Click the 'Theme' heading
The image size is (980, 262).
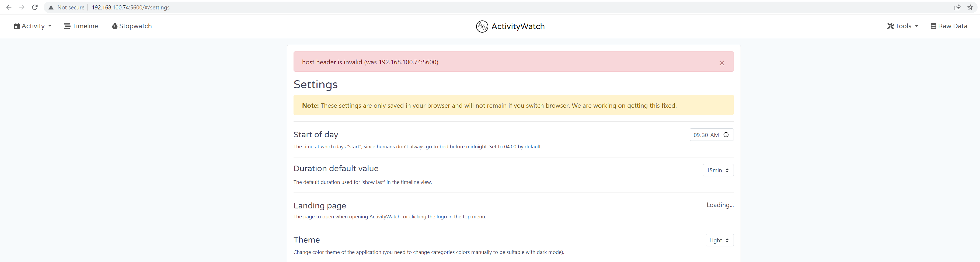pos(307,240)
